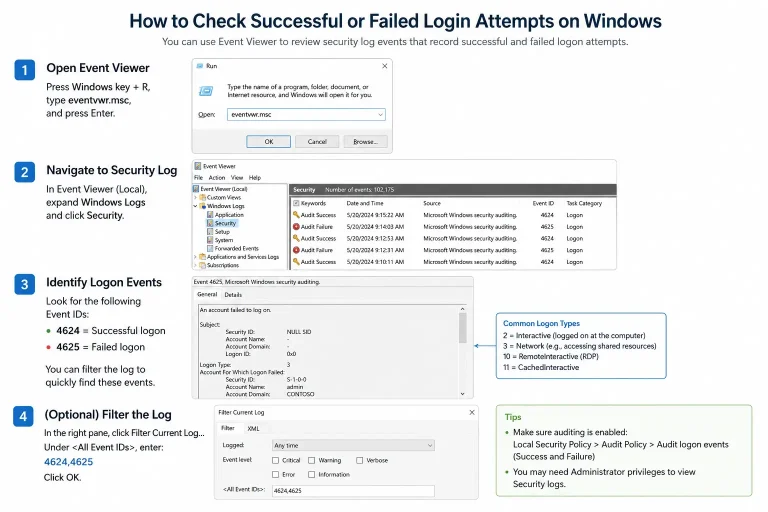Click the Open field containing eventvwr.msc
Image resolution: width=768 pixels, height=512 pixels.
[306, 115]
